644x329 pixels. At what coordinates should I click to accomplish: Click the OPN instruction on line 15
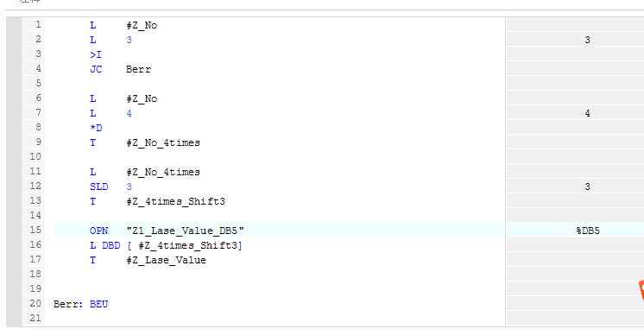99,231
